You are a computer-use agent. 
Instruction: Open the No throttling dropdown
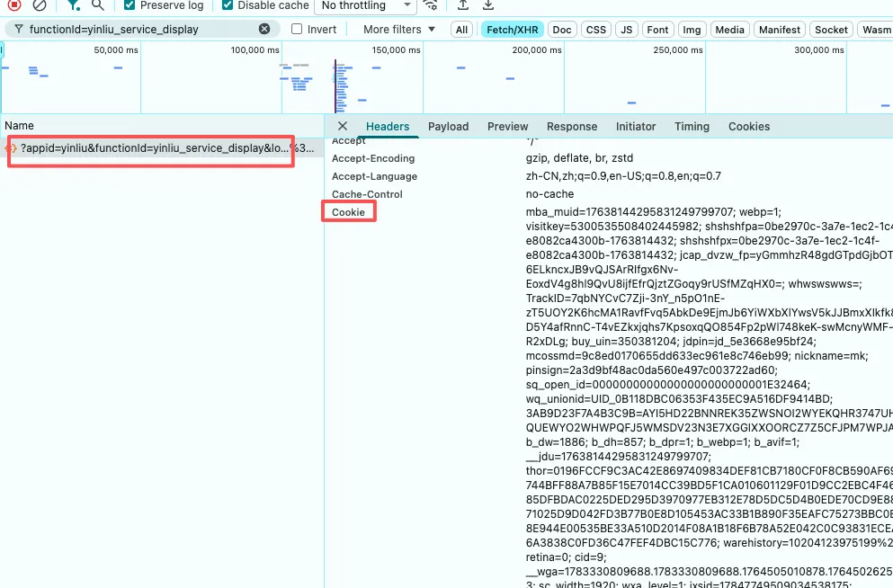[366, 5]
